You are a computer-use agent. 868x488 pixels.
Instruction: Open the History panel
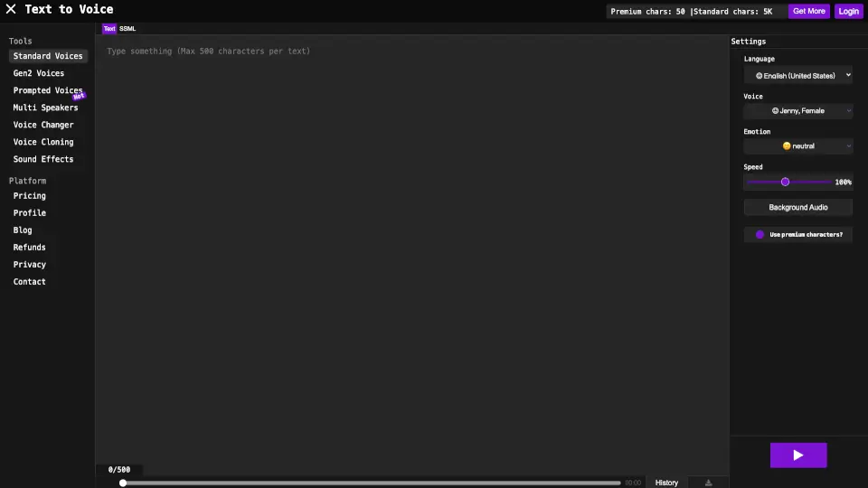tap(666, 483)
